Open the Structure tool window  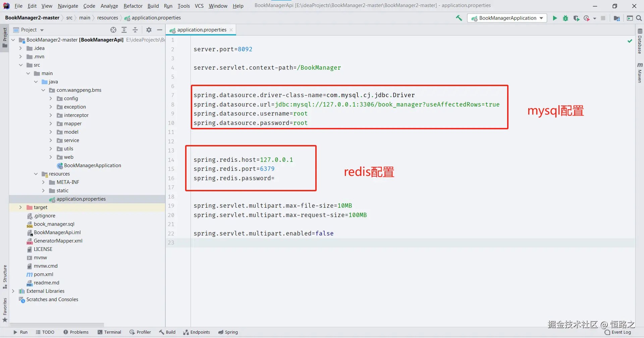5,277
